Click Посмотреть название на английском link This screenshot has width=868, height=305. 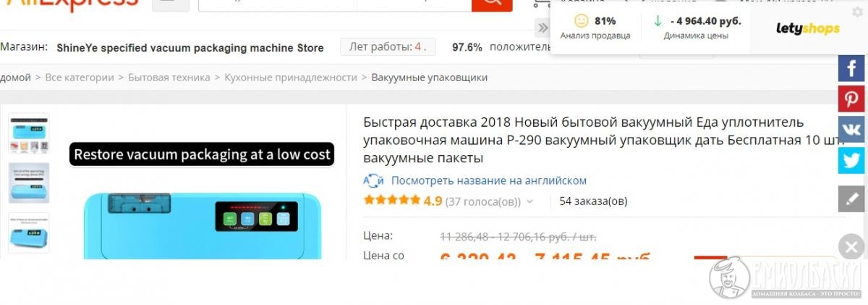(x=489, y=180)
